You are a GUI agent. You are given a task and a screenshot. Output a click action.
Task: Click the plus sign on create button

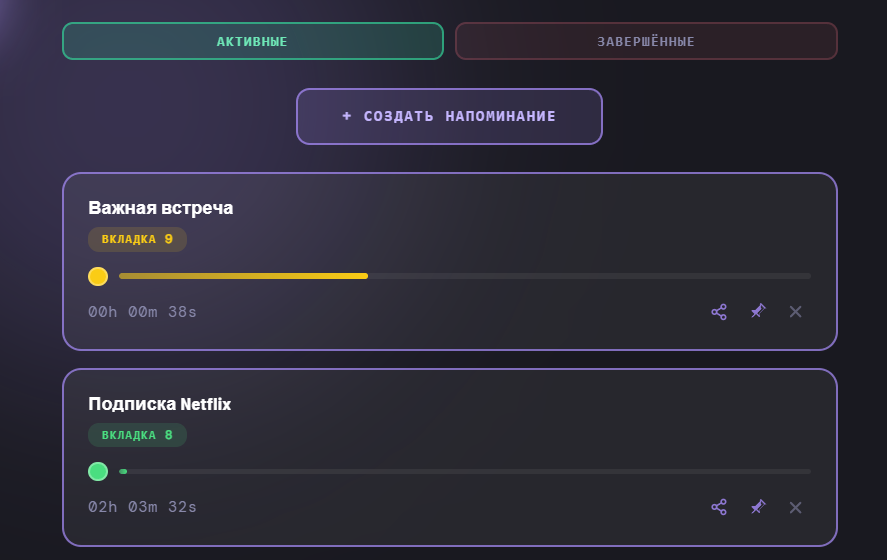pos(347,116)
